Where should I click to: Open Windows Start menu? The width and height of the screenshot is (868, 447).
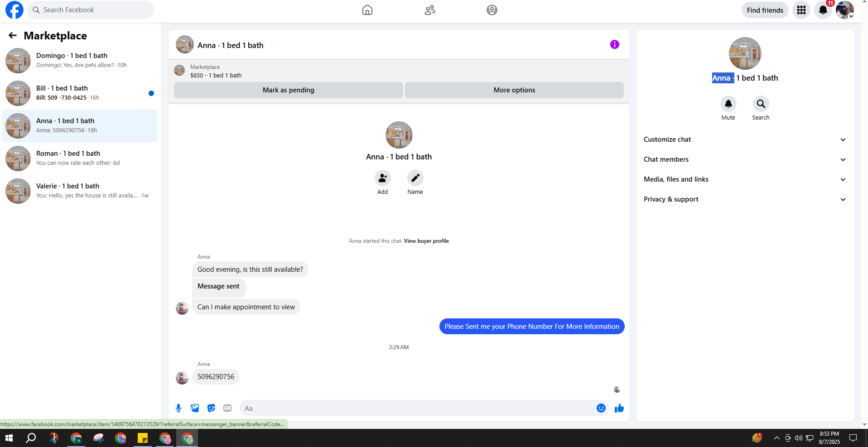click(9, 438)
